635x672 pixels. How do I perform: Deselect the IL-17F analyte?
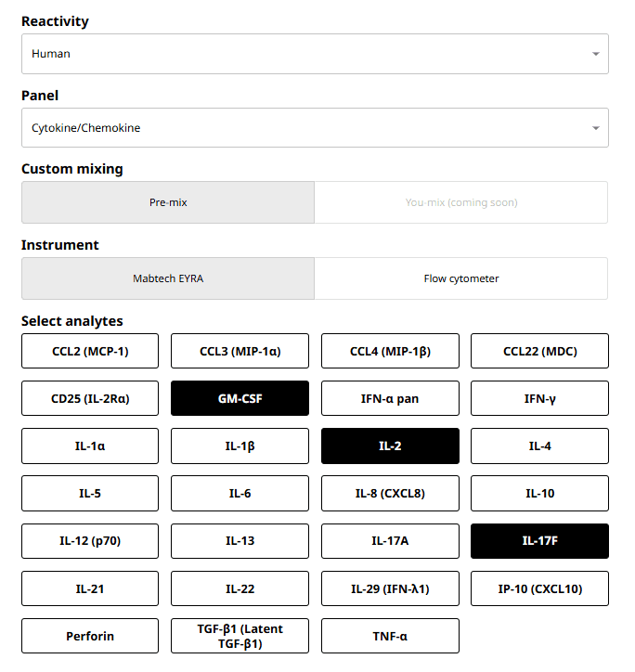(540, 540)
